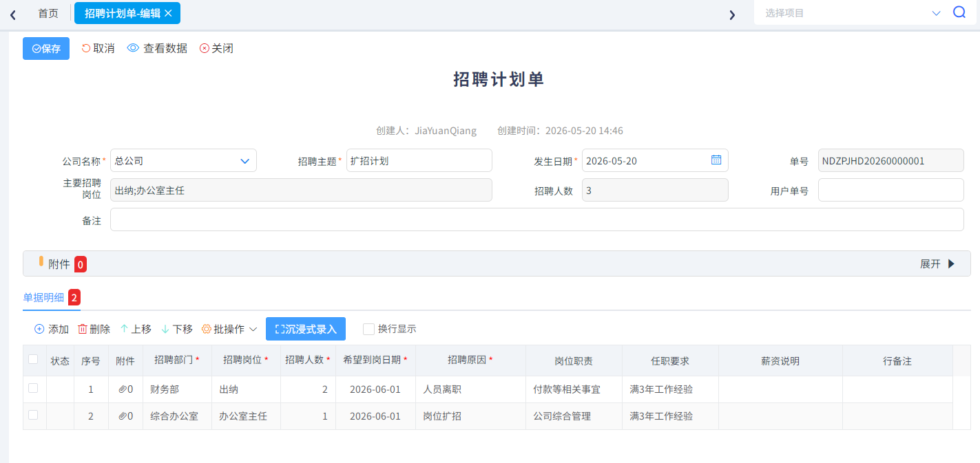The height and width of the screenshot is (463, 980).
Task: Click the 招聘部门 column header
Action: [x=177, y=360]
